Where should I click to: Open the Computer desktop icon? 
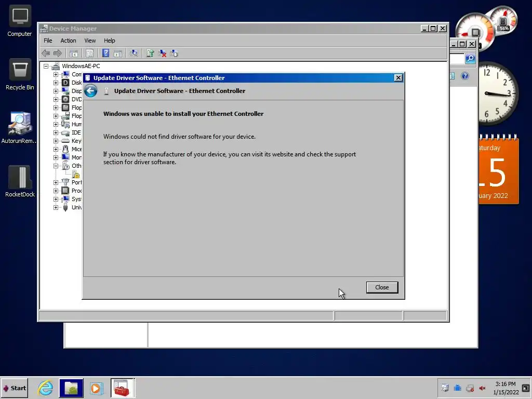coord(20,21)
